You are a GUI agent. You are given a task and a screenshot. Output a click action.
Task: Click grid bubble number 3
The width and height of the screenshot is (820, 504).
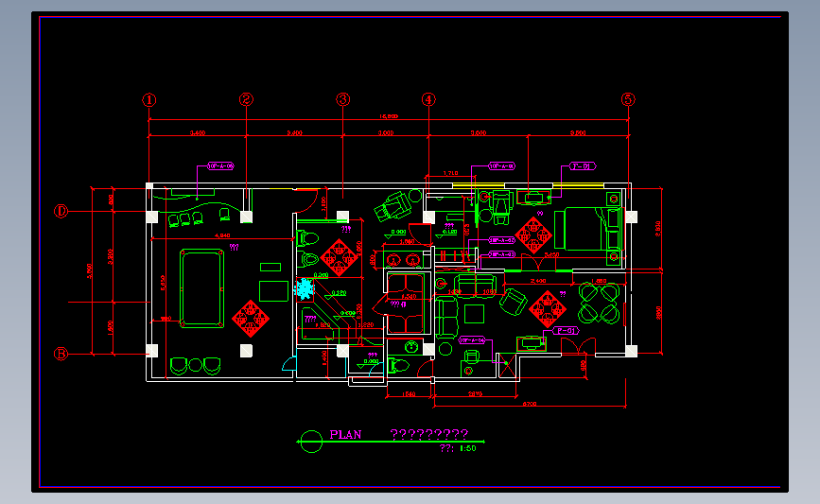342,99
